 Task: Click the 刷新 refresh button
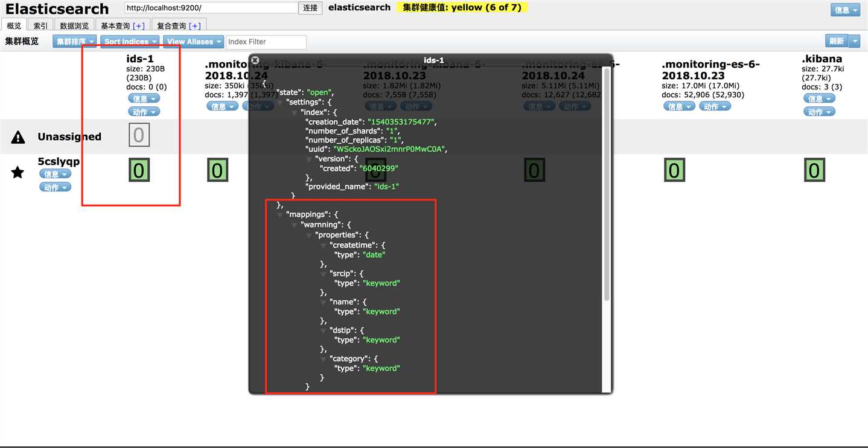pos(837,41)
